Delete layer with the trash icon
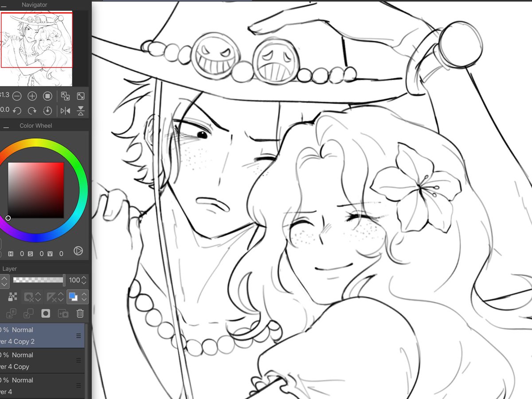This screenshot has width=532, height=399. 80,313
